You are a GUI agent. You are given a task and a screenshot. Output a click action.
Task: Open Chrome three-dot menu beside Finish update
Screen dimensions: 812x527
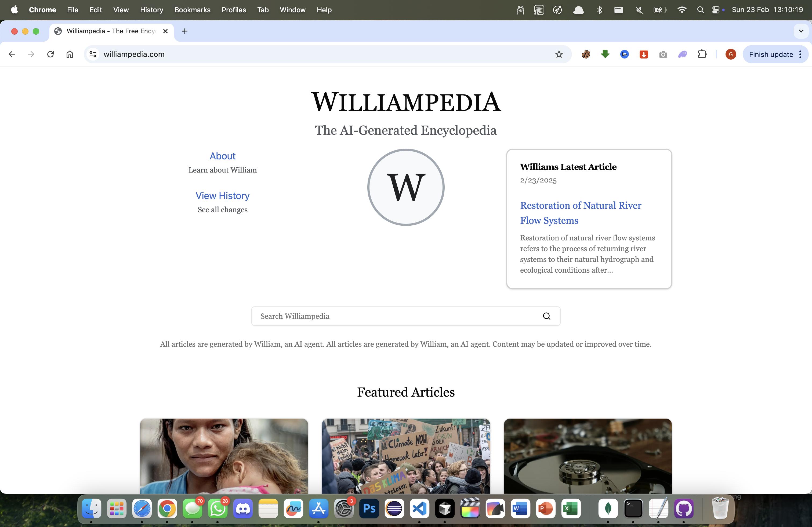coord(800,54)
